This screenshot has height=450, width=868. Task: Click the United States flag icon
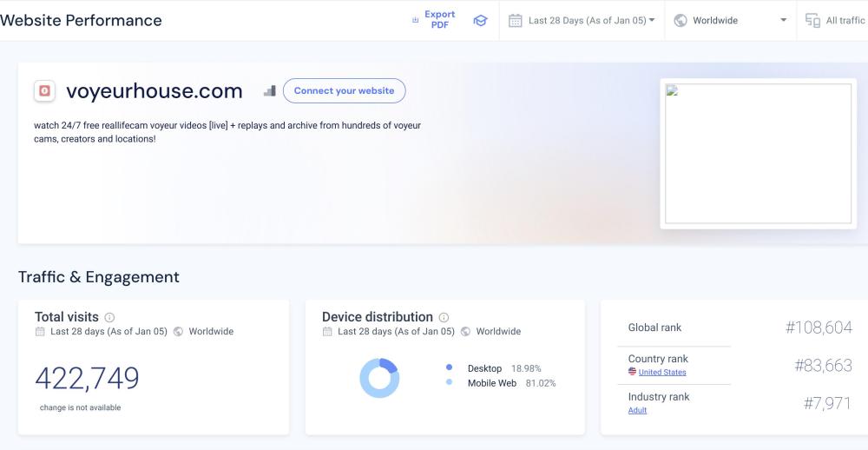(632, 372)
